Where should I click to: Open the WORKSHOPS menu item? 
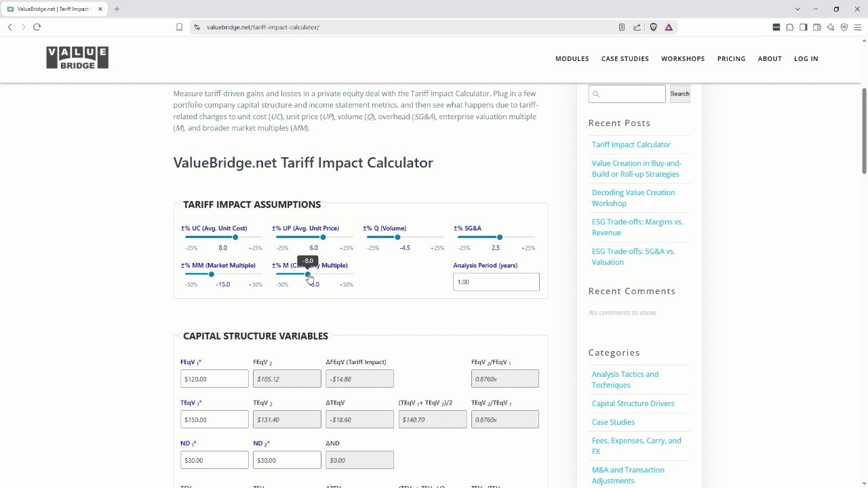point(683,59)
